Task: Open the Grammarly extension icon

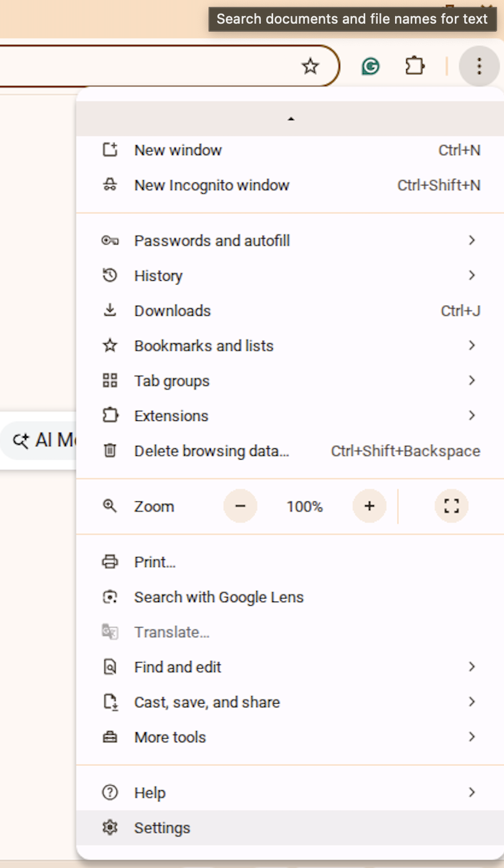Action: pos(370,65)
